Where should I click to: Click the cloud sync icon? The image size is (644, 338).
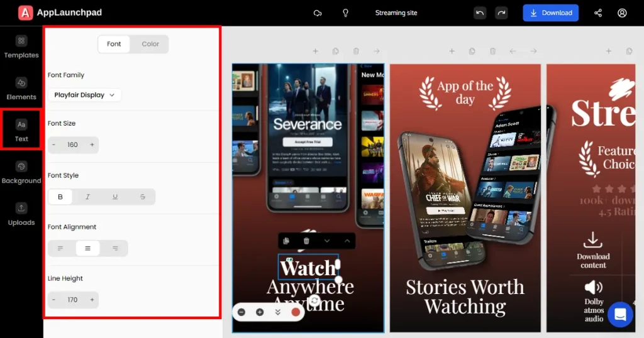click(318, 13)
